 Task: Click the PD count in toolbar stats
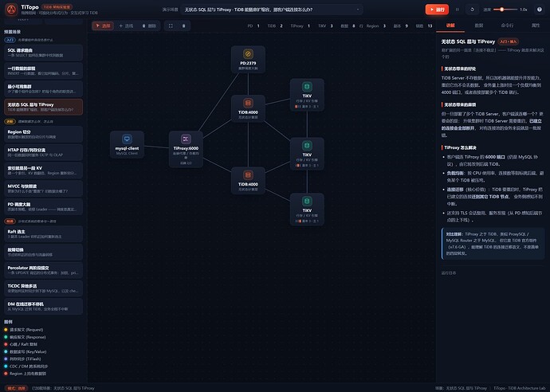pos(253,26)
